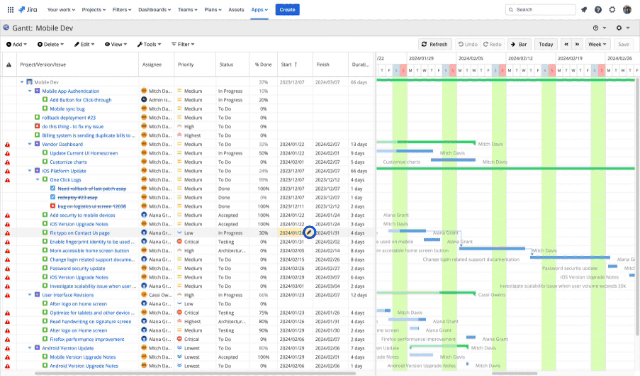Screen dimensions: 640x376
Task: Click the search magnifier icon
Action: coord(511,9)
